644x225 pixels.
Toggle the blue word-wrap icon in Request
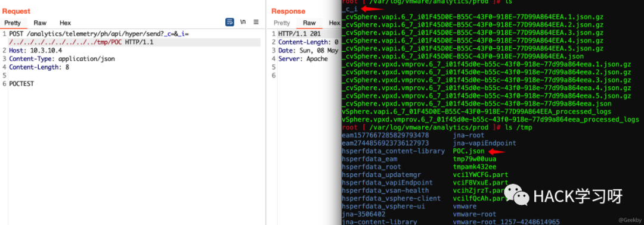(x=230, y=22)
